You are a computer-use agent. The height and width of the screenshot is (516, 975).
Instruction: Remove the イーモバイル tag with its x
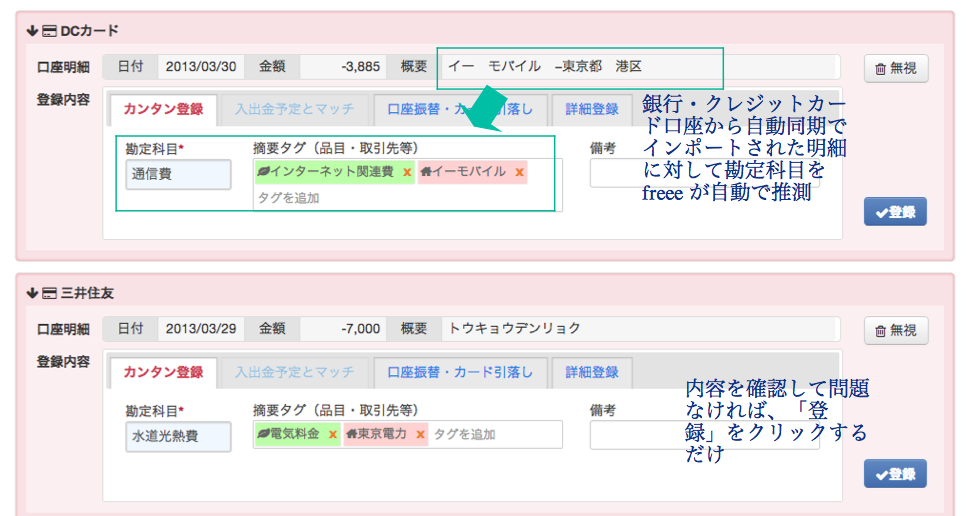click(x=519, y=172)
